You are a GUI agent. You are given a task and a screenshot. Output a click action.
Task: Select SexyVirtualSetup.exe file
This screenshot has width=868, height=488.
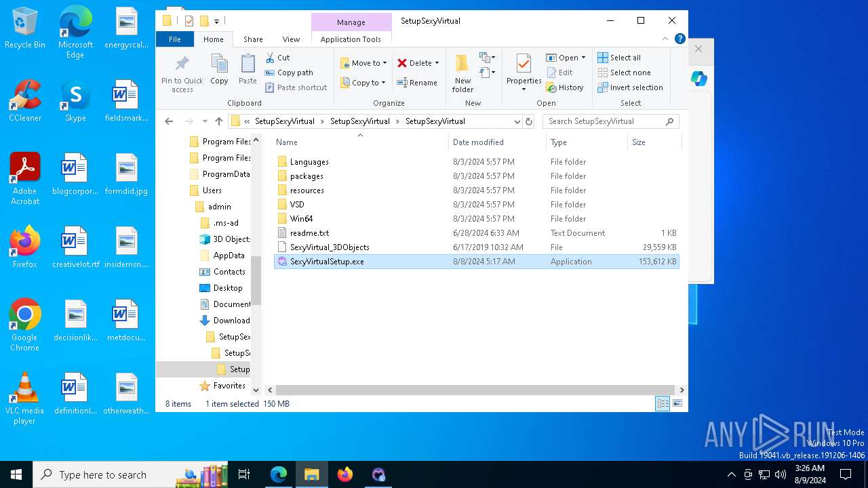pyautogui.click(x=476, y=262)
